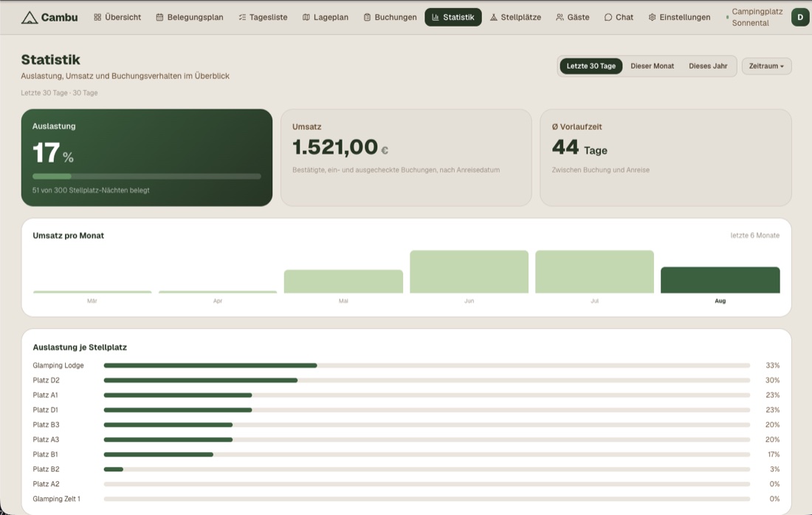Click the 'Glamping Zelt 1' label

pos(56,499)
